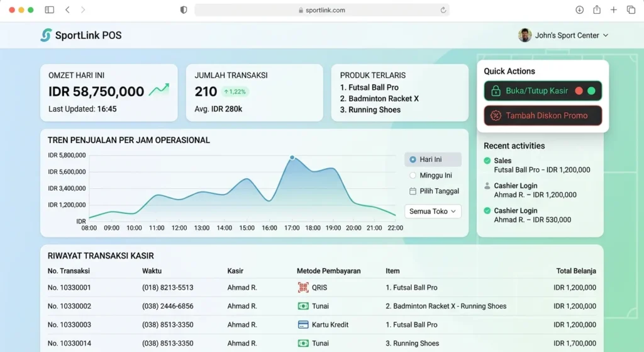The width and height of the screenshot is (644, 352).
Task: Click the Total Belanja column header
Action: [576, 271]
